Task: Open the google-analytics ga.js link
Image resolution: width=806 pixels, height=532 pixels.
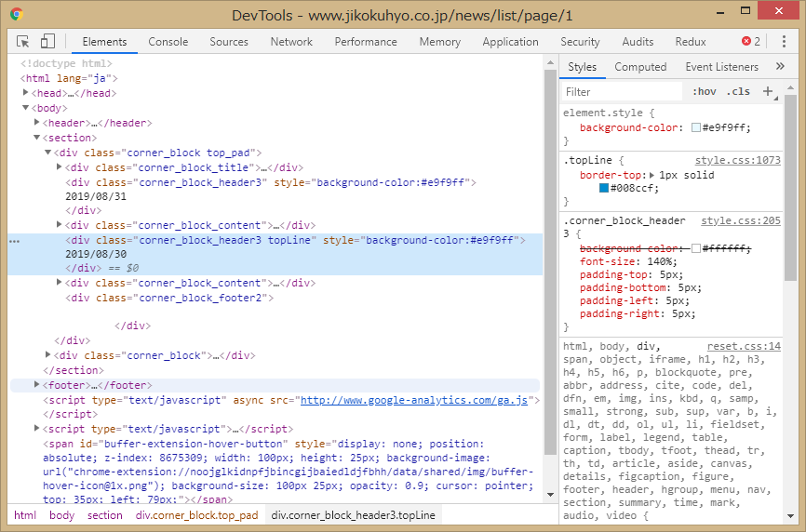Action: pyautogui.click(x=414, y=400)
